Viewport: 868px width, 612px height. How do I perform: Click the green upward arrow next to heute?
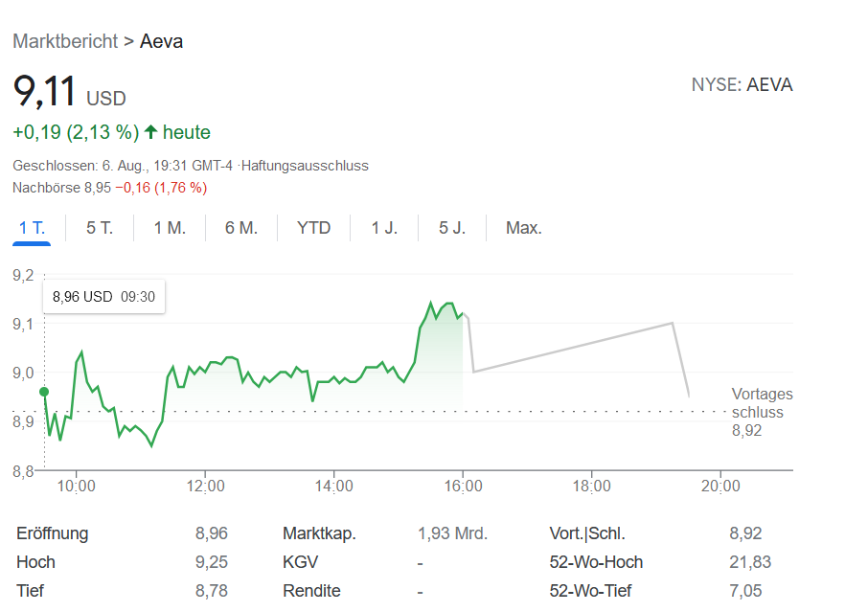coord(150,132)
